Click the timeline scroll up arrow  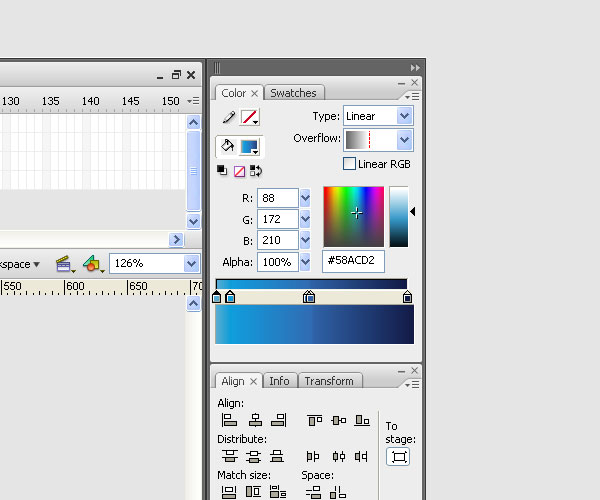[x=194, y=122]
